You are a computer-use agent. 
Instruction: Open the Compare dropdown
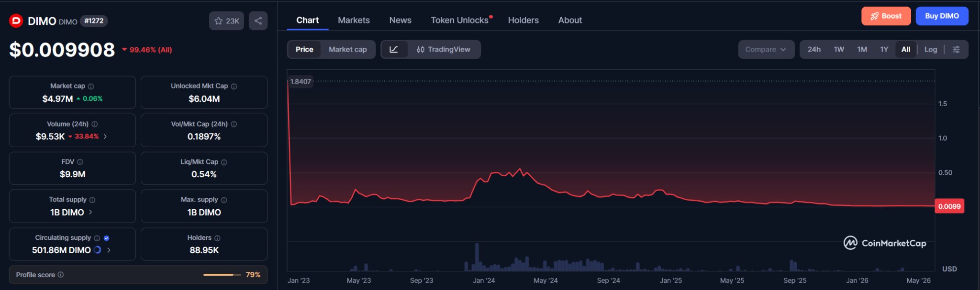click(x=766, y=49)
